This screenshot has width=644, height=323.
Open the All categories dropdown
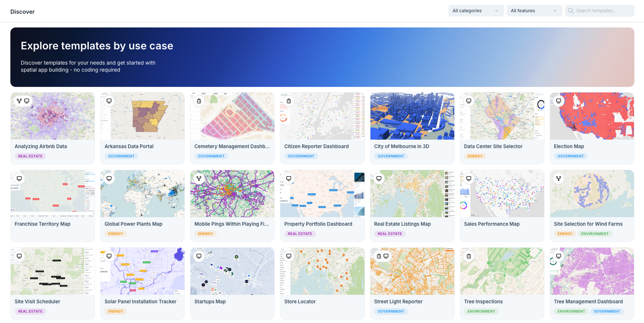pyautogui.click(x=475, y=11)
